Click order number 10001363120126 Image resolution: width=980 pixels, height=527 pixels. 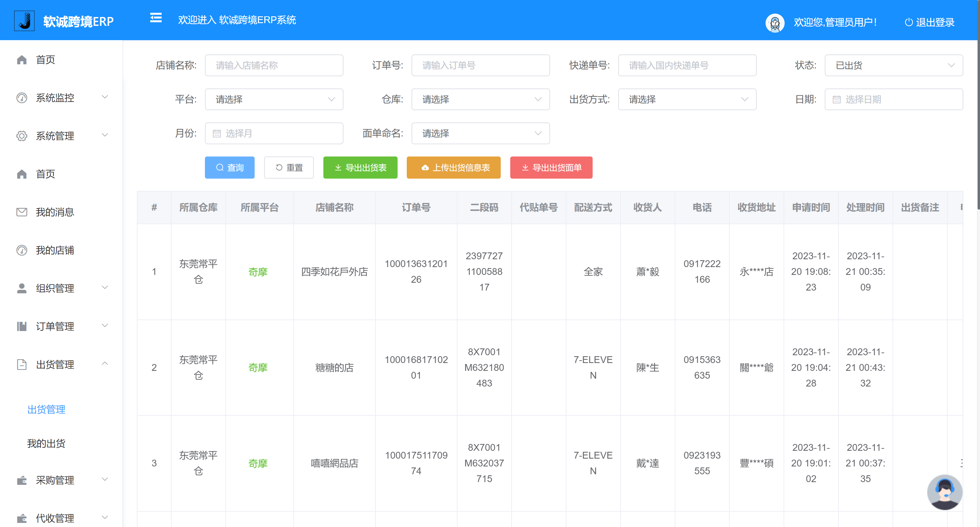[x=416, y=271]
